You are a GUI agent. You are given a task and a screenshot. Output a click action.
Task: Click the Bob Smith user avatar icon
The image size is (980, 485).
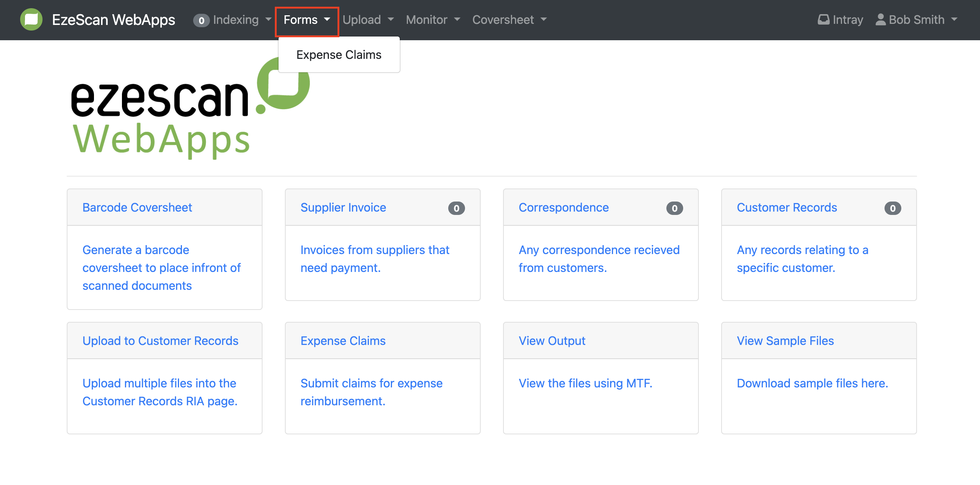tap(880, 19)
